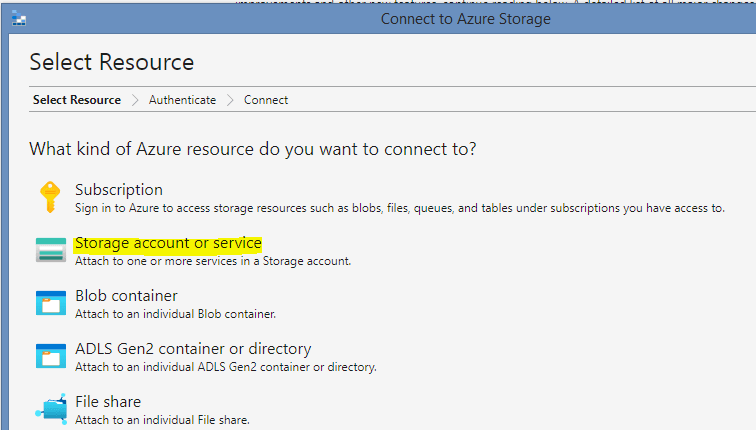
Task: Click 'Attach to one or more services' description
Action: (x=213, y=261)
